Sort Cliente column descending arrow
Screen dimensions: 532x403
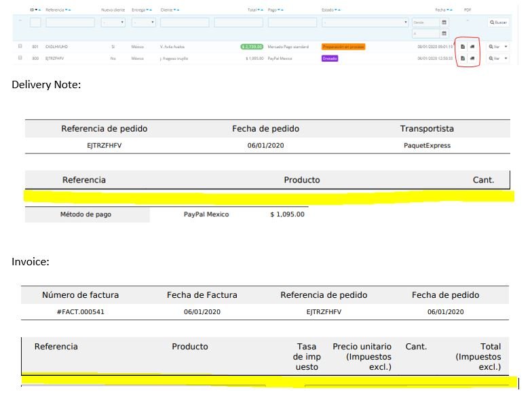click(x=175, y=9)
